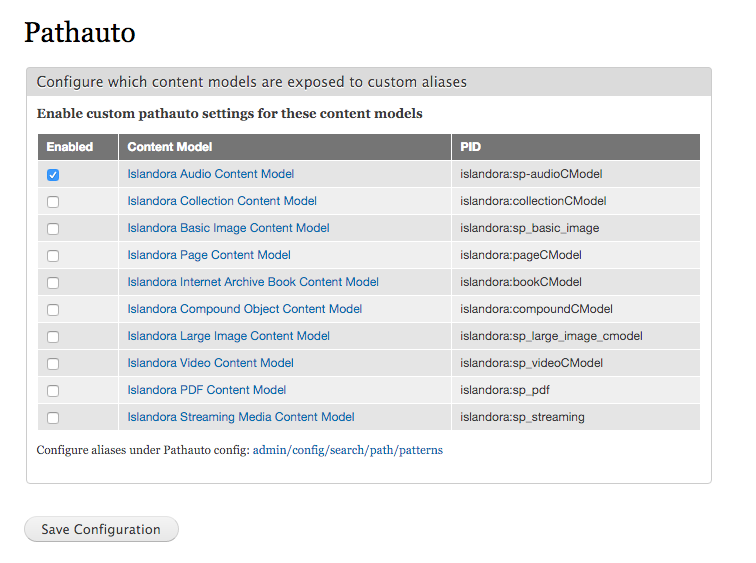The width and height of the screenshot is (756, 563).
Task: Check the Internet Archive Book Content Model box
Action: click(53, 283)
